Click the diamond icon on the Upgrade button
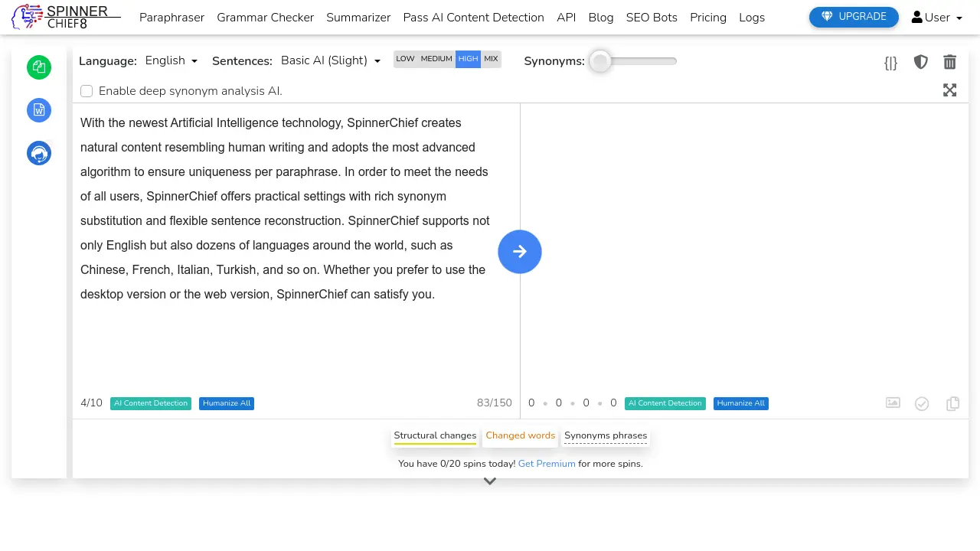980x551 pixels. point(827,16)
